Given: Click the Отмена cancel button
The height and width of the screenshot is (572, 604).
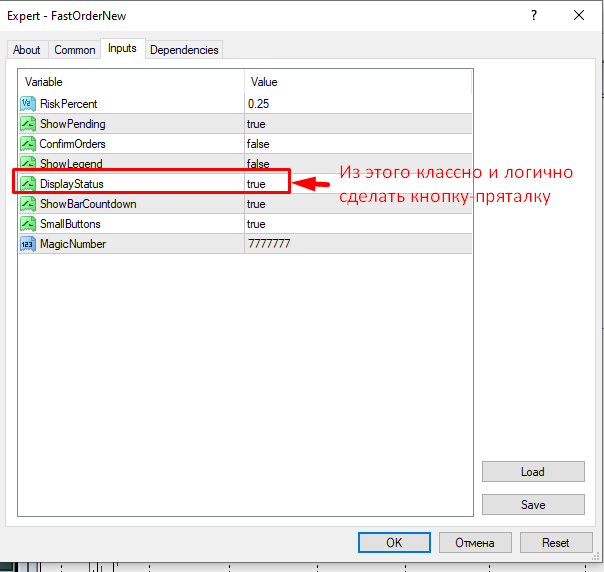Looking at the screenshot, I should pos(475,542).
